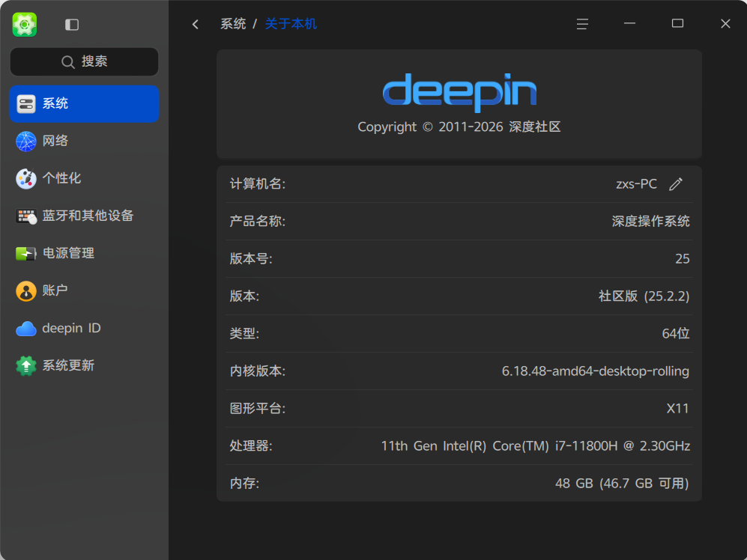Minimize the Control Center window

tap(630, 24)
